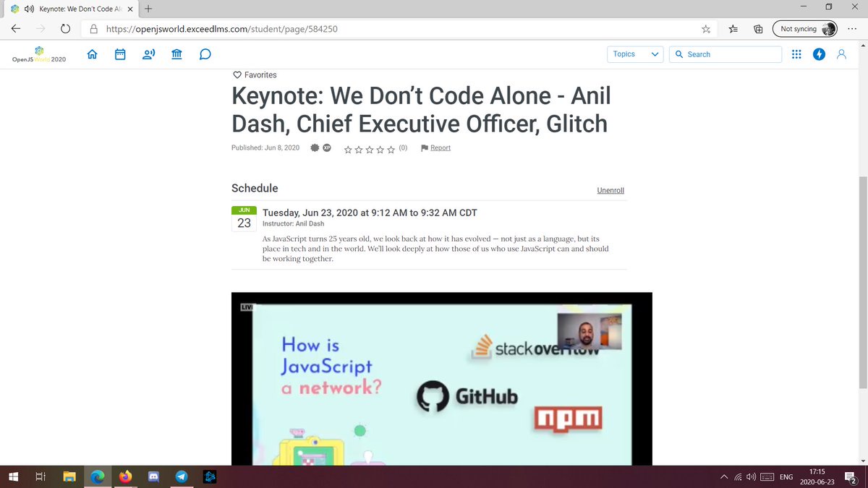Go to the home page icon

tap(92, 54)
